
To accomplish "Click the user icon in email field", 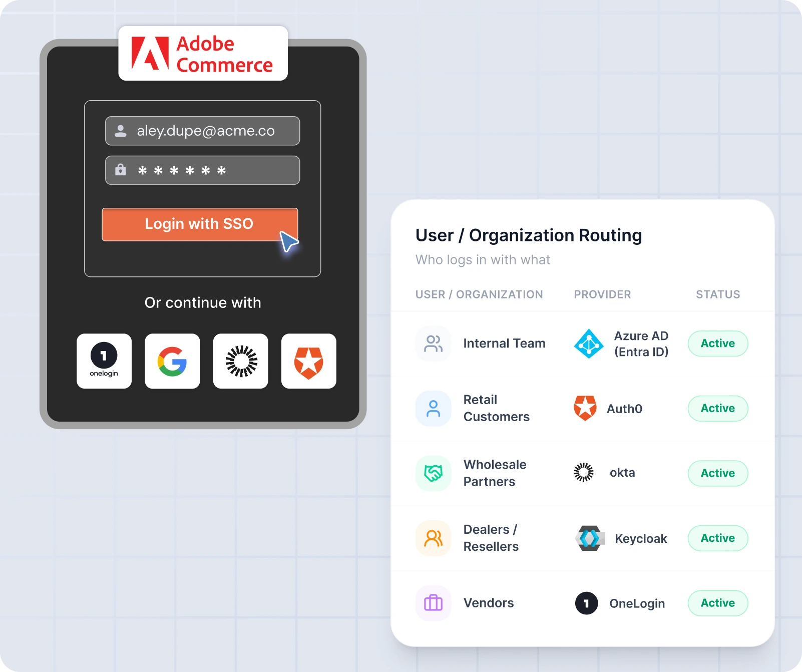I will click(x=121, y=131).
